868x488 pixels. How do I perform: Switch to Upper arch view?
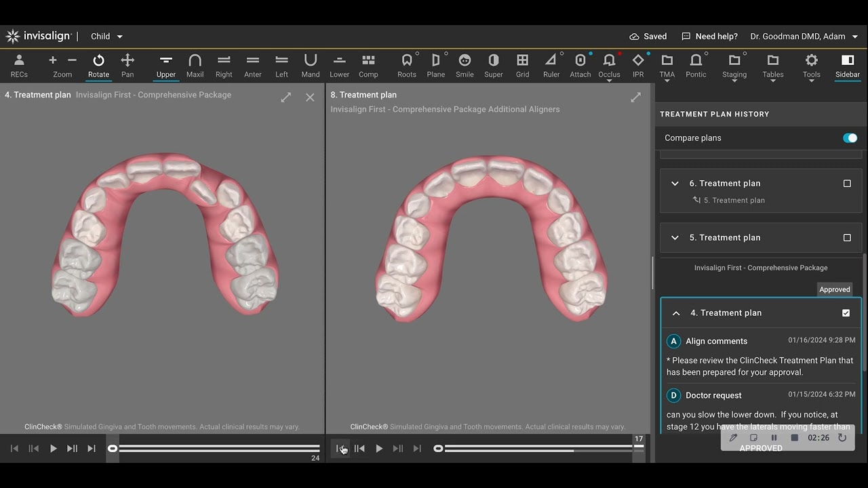[x=166, y=66]
